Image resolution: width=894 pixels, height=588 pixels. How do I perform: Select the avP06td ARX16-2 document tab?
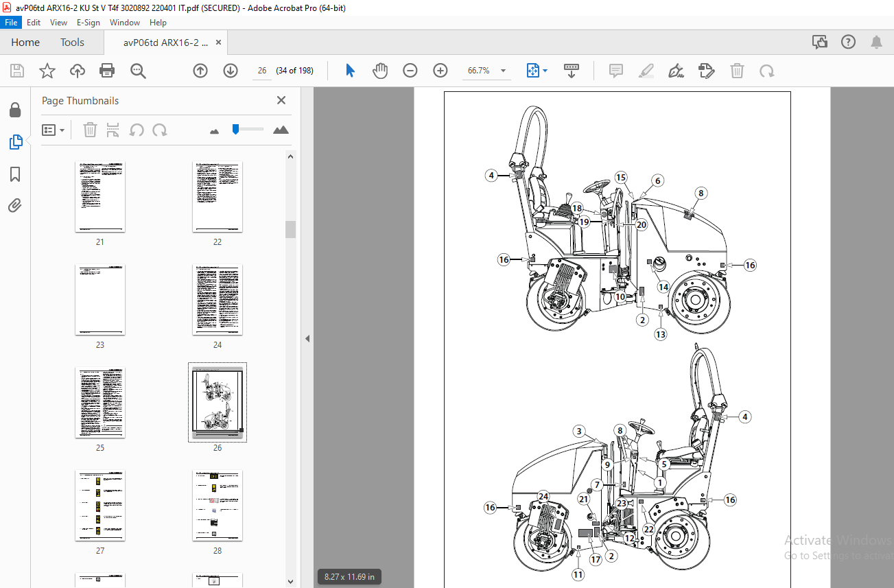pos(165,43)
